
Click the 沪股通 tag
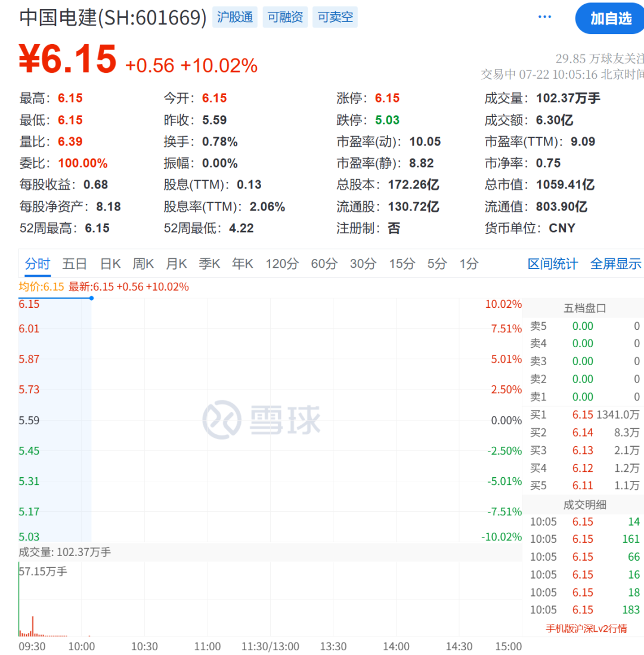click(235, 17)
